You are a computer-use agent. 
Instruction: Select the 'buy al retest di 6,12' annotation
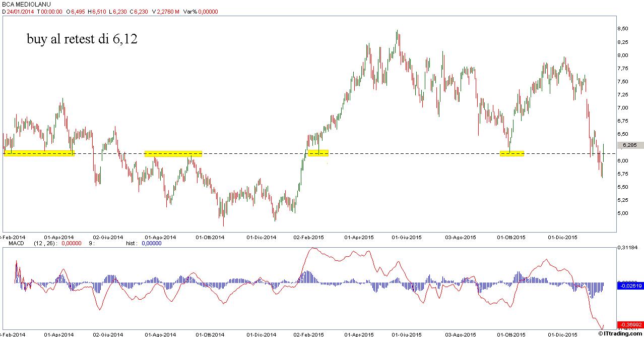tap(82, 40)
